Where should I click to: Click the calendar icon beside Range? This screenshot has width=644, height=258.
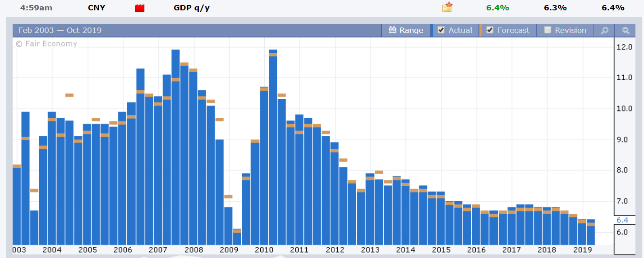[392, 30]
